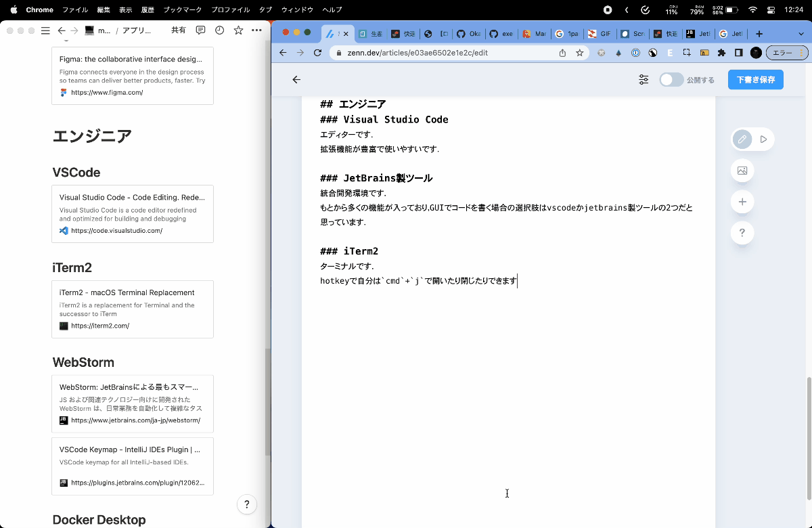Image resolution: width=812 pixels, height=528 pixels.
Task: Click the Notion 共有 share button
Action: point(179,30)
